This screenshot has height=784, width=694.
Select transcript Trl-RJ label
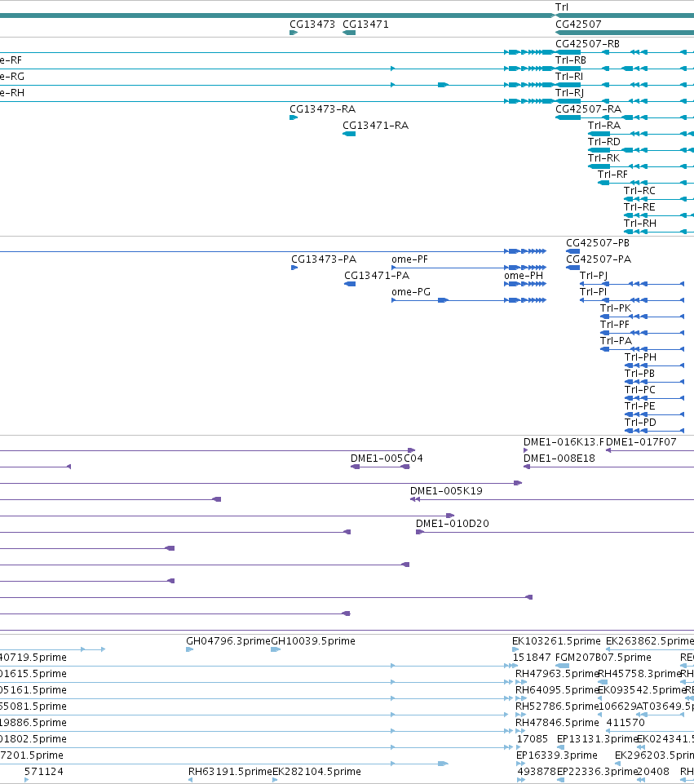point(569,93)
